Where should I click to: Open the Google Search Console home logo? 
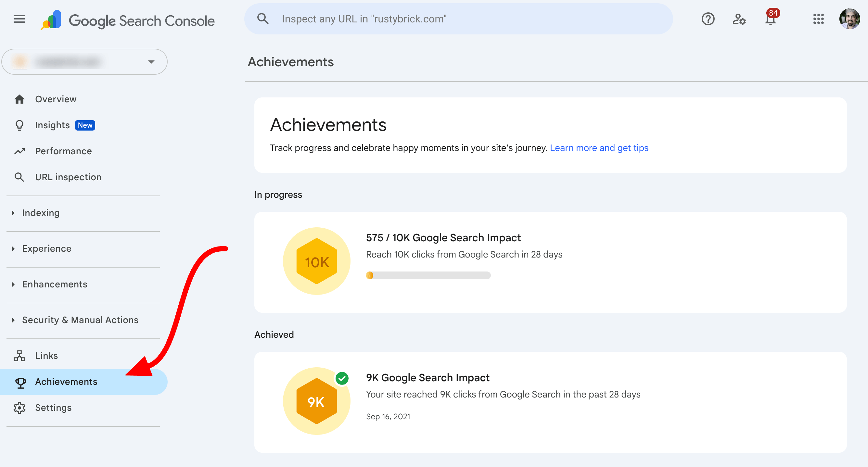[142, 20]
